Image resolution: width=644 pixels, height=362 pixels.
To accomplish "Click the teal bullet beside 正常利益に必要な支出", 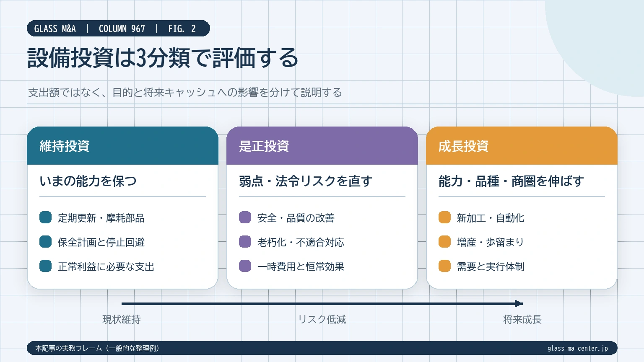I will click(x=45, y=266).
